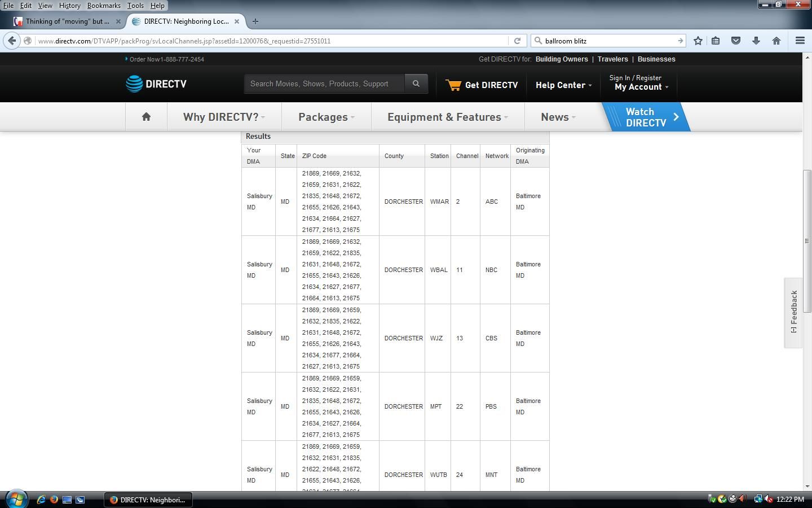Viewport: 812px width, 508px height.
Task: Open the Bookmarks menu
Action: coord(104,5)
